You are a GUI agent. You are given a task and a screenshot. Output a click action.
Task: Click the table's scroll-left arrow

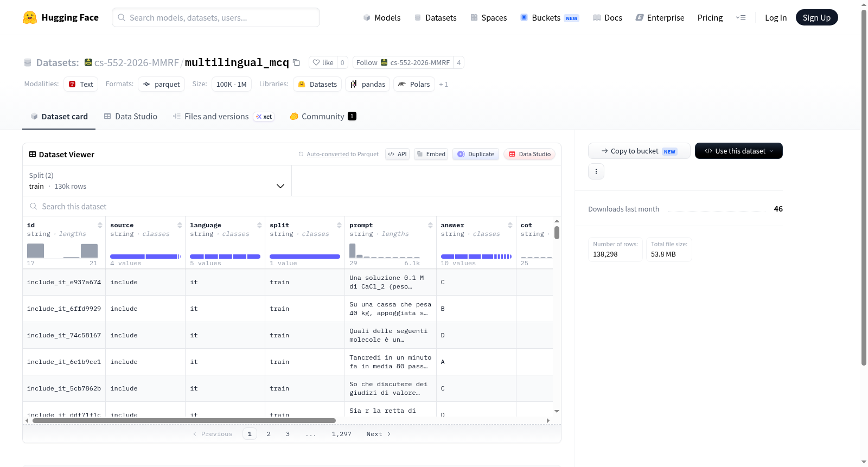(27, 420)
